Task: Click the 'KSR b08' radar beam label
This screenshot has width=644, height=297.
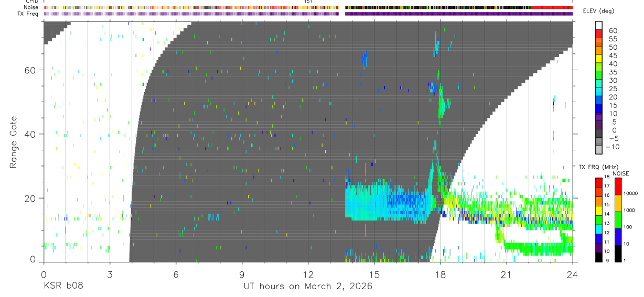Action: pyautogui.click(x=63, y=286)
